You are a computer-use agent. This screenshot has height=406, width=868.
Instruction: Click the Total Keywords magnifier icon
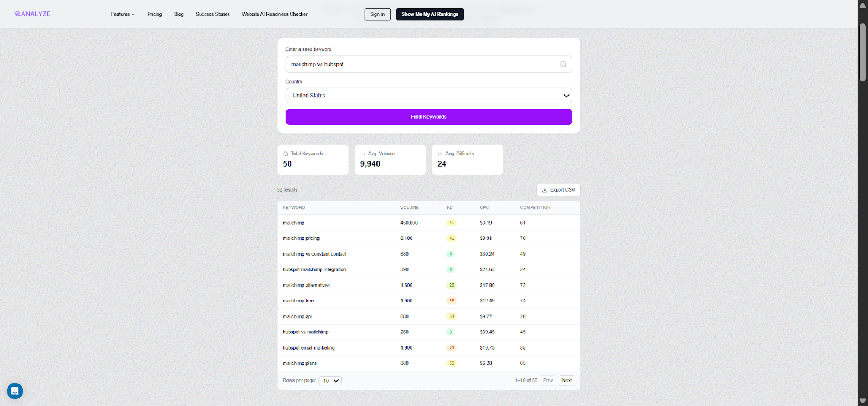(286, 154)
